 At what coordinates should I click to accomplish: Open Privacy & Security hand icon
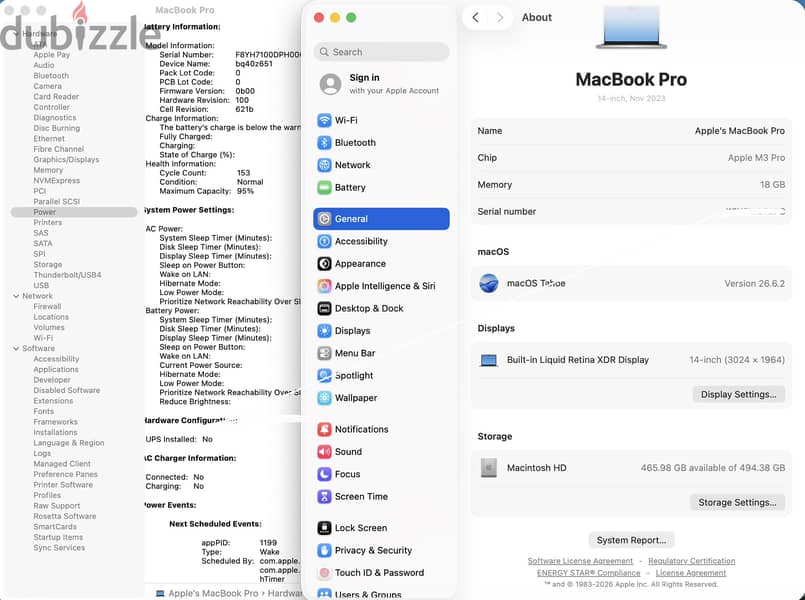coord(324,550)
